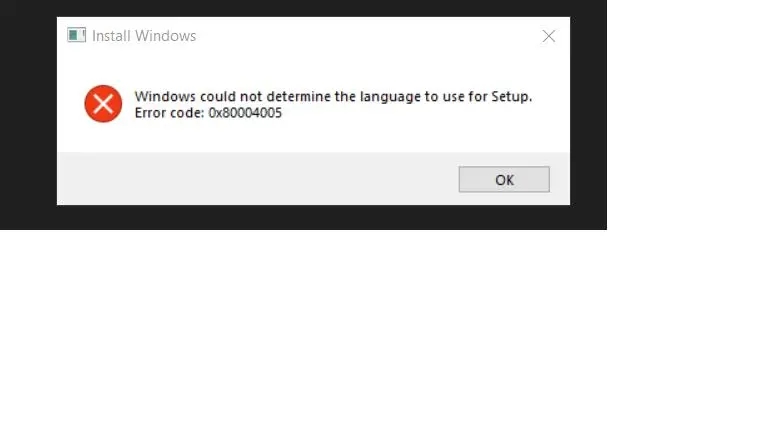Screen dimensions: 768x432
Task: Click the OK button to dismiss error
Action: click(504, 179)
